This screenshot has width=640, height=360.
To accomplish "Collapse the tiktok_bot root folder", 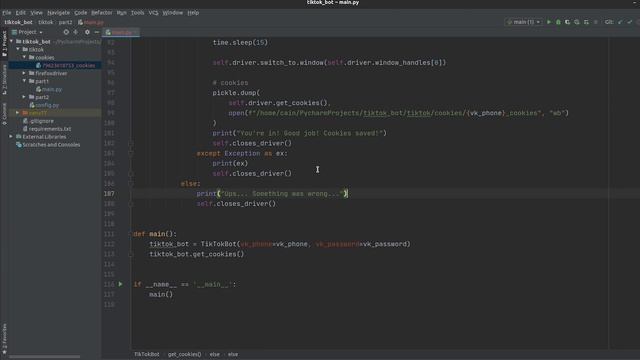I will coord(12,42).
